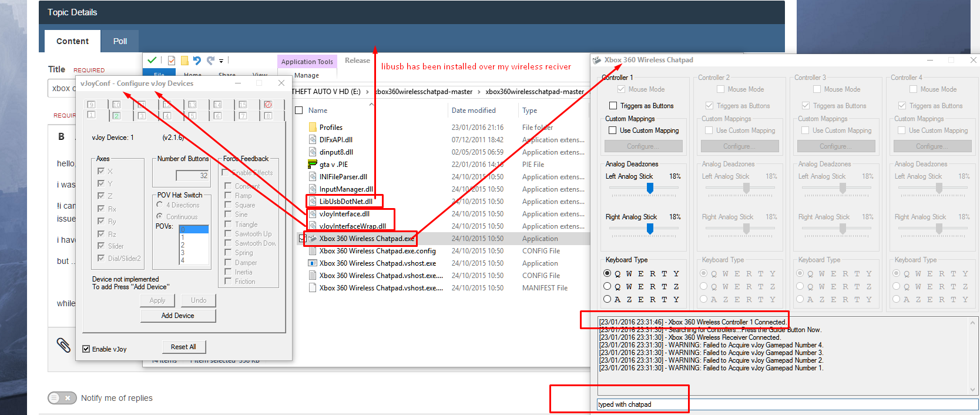Viewport: 980px width, 415px height.
Task: Select Controller 1 QWERTY keyboard radio
Action: (x=608, y=273)
